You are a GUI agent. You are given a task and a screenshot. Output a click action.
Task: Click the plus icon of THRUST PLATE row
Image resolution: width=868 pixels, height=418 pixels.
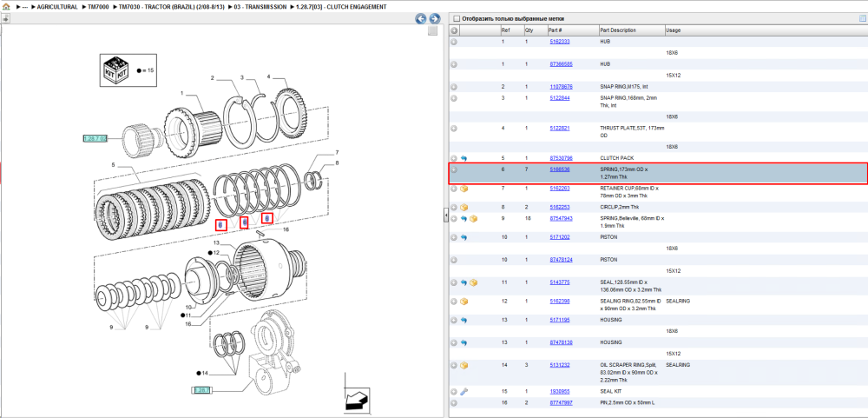pyautogui.click(x=454, y=128)
